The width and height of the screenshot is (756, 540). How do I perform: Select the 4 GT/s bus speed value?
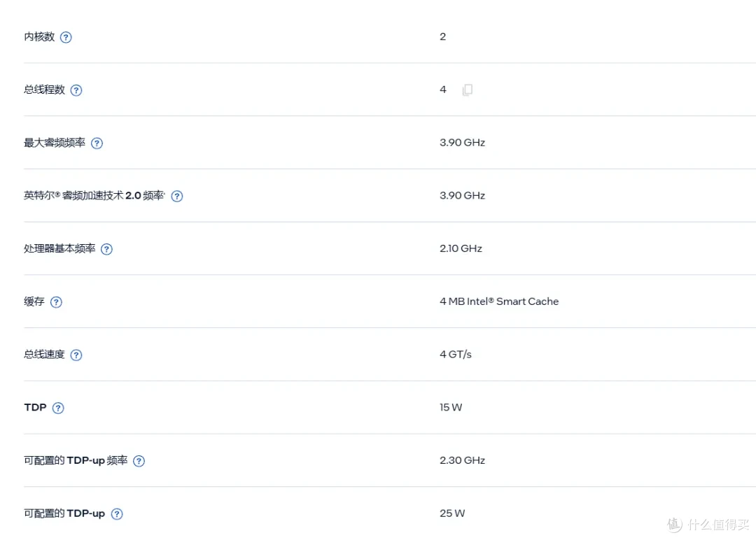(455, 355)
